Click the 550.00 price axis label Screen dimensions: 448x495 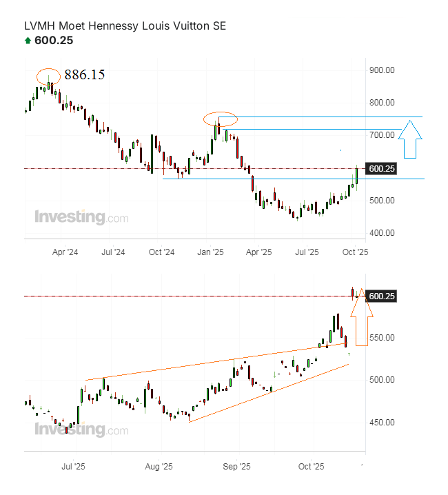[382, 338]
